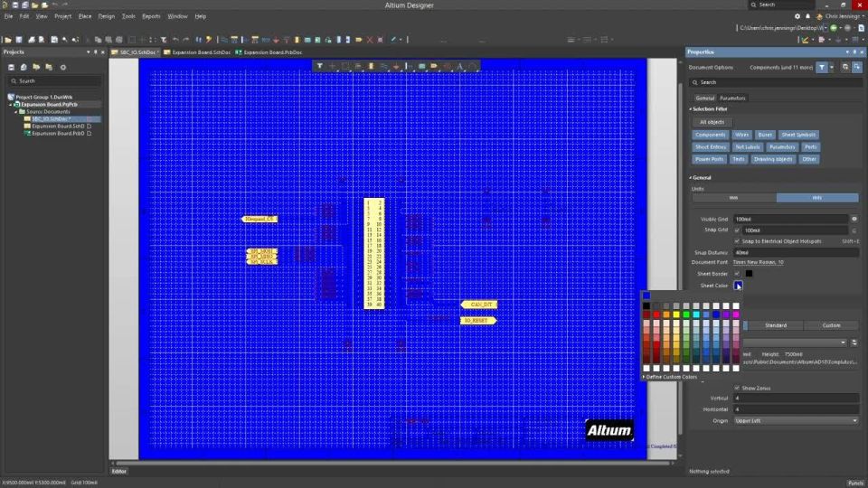Toggle the Net Labels selection filter
This screenshot has height=488, width=868.
748,146
